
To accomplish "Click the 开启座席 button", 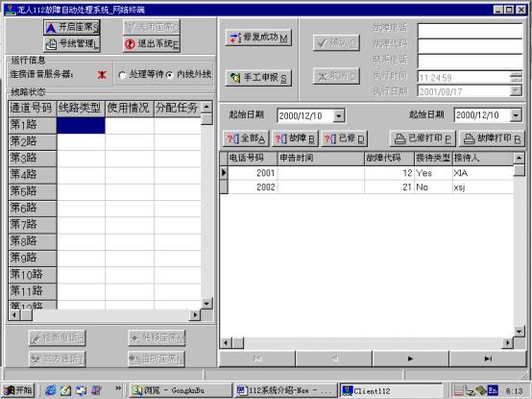I will coord(72,27).
